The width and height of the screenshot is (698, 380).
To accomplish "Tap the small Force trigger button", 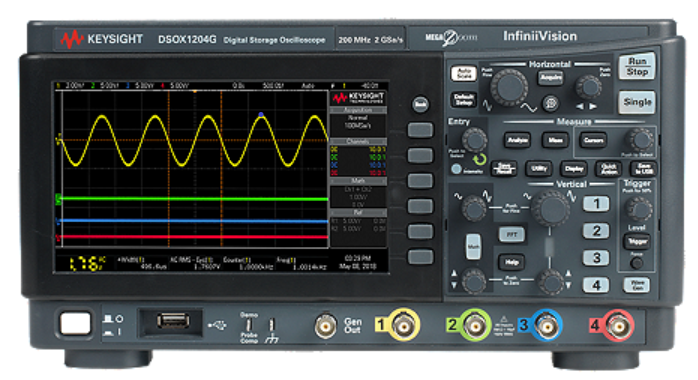I will pyautogui.click(x=637, y=263).
